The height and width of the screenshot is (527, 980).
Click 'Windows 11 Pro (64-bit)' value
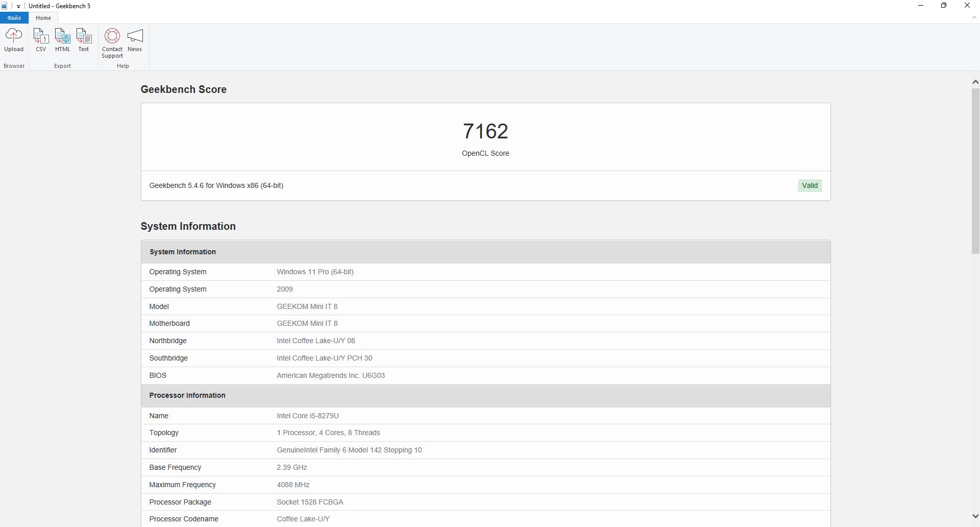(315, 272)
